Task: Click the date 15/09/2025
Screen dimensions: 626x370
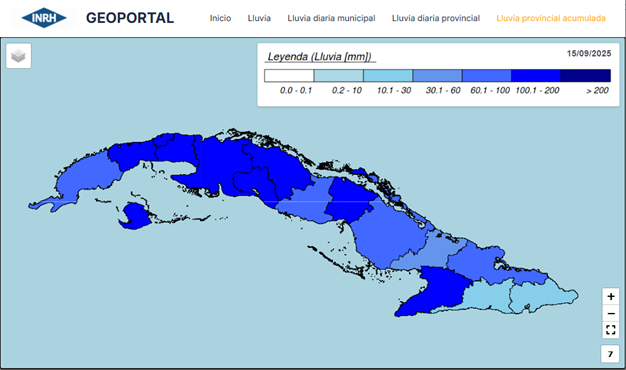Action: point(589,53)
